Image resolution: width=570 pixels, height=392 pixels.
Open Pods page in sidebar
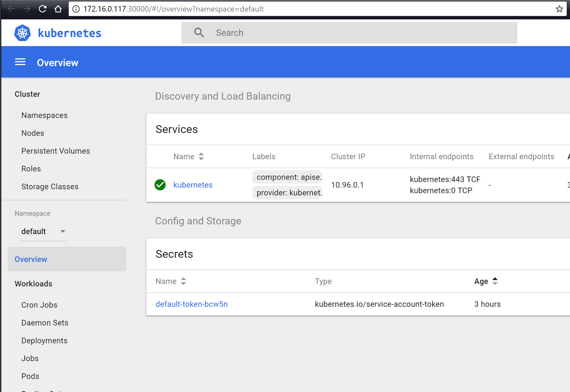coord(30,376)
